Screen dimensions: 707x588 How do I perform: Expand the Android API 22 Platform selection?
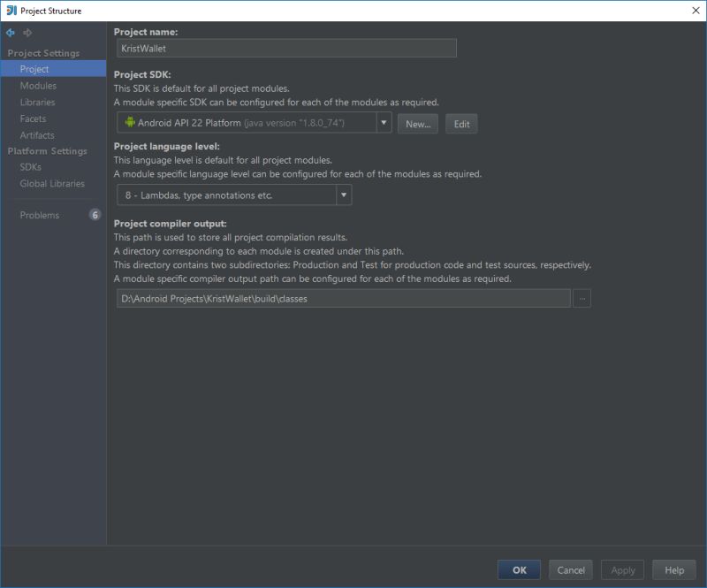pos(384,124)
